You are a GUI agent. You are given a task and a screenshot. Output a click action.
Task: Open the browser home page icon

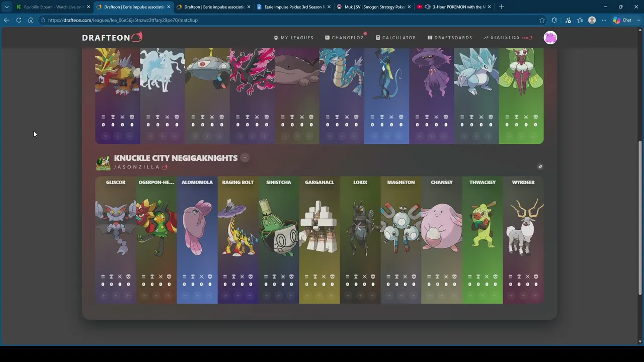point(31,20)
